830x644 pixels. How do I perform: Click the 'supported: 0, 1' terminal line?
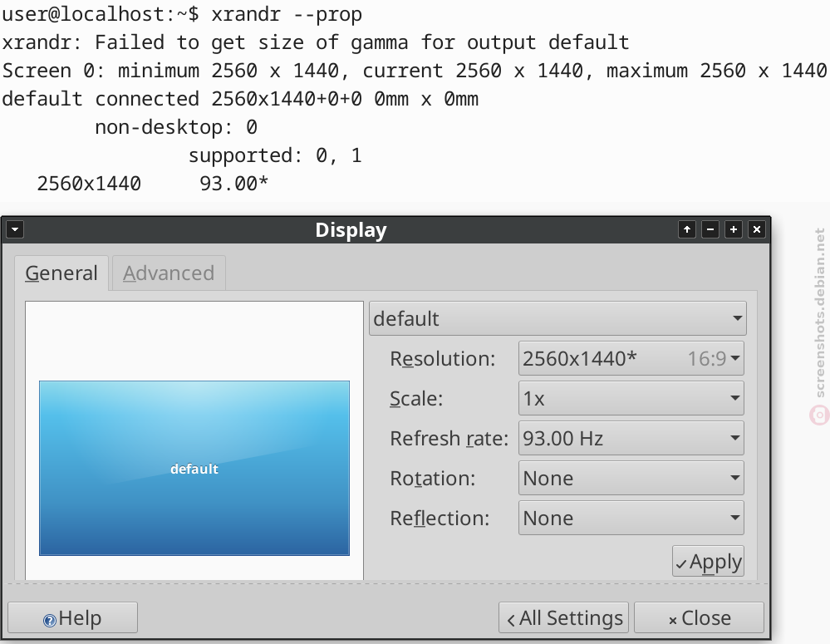click(275, 155)
